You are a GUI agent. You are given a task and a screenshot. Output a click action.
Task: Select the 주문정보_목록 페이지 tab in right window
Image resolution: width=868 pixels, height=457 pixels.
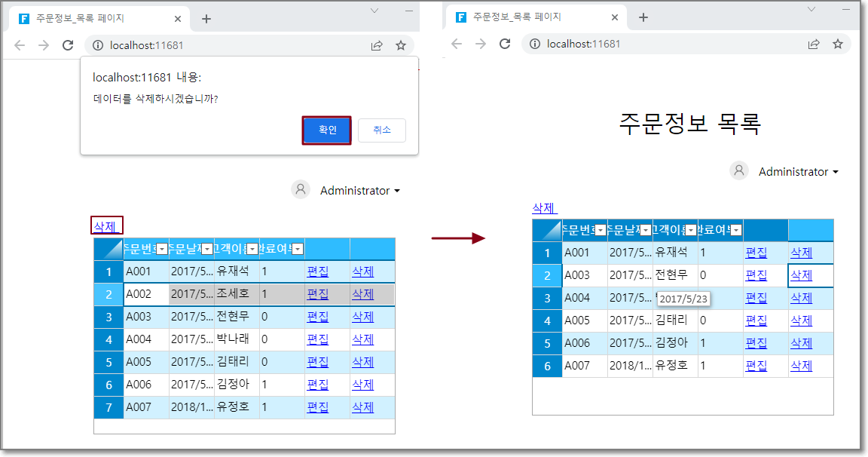(x=527, y=17)
